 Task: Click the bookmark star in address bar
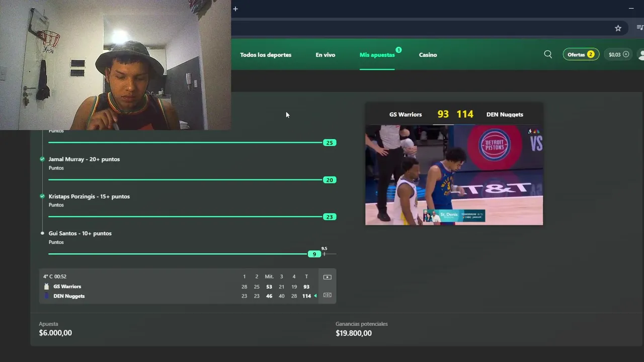coord(618,28)
